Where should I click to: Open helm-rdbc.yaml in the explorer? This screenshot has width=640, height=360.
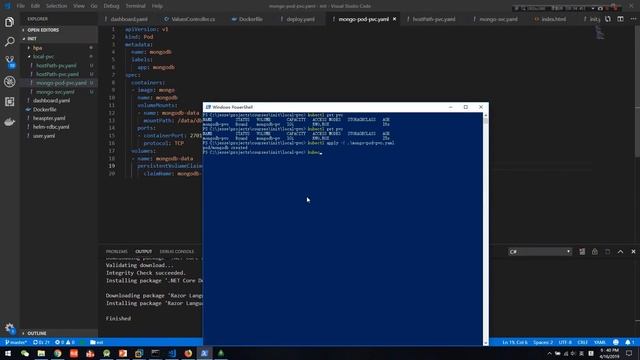pos(51,127)
